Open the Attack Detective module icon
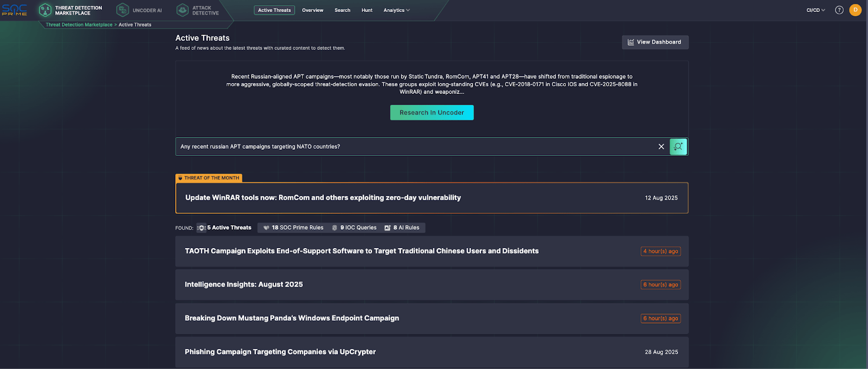The image size is (868, 369). (183, 10)
